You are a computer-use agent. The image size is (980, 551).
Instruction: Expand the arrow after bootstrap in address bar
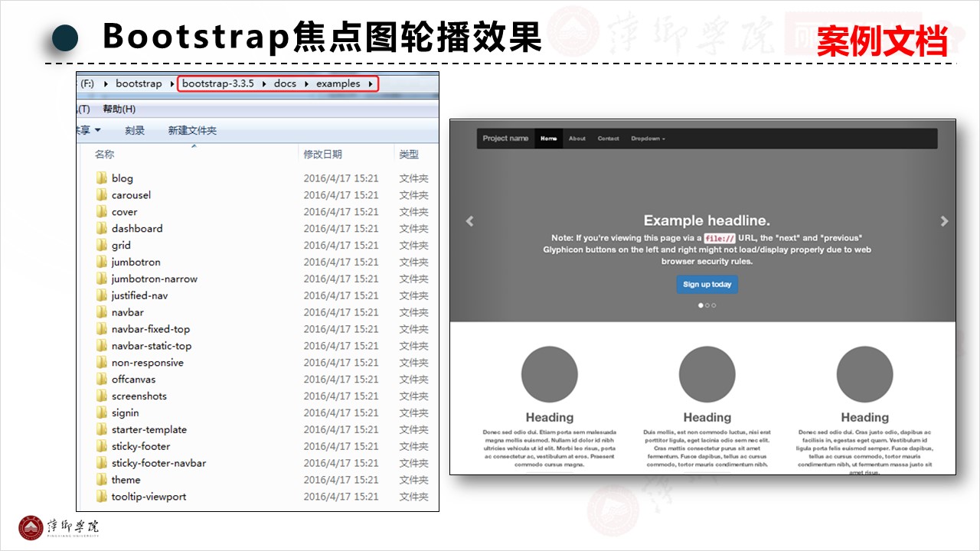(x=171, y=83)
